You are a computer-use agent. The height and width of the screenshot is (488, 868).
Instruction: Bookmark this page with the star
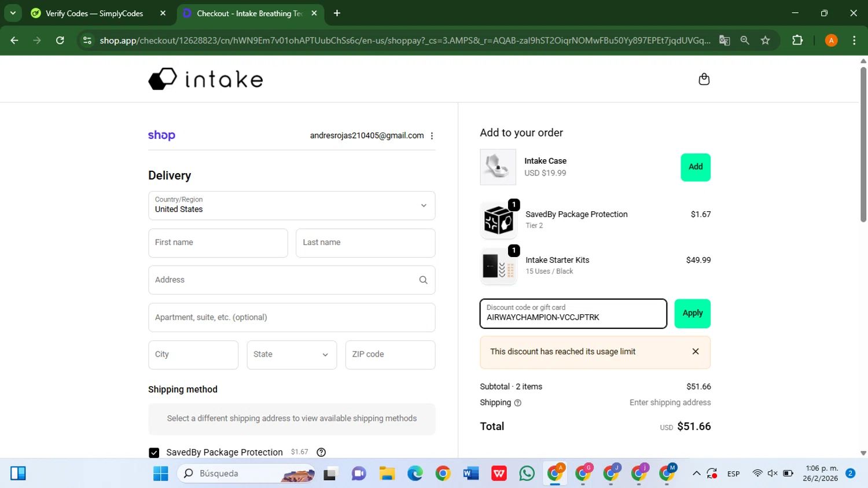coord(766,40)
